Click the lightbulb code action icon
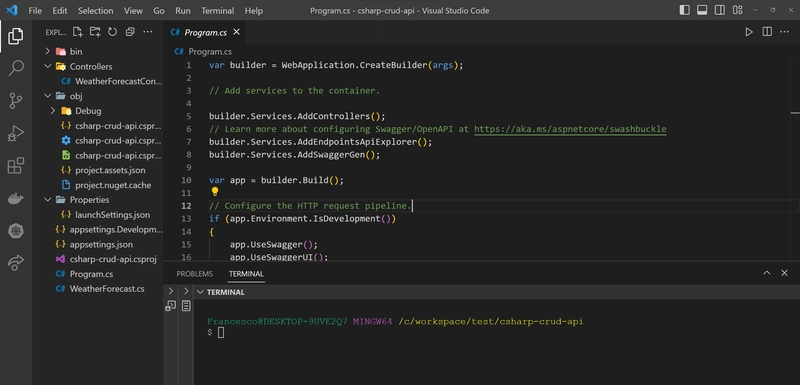Screen dimensions: 800x385 [215, 192]
